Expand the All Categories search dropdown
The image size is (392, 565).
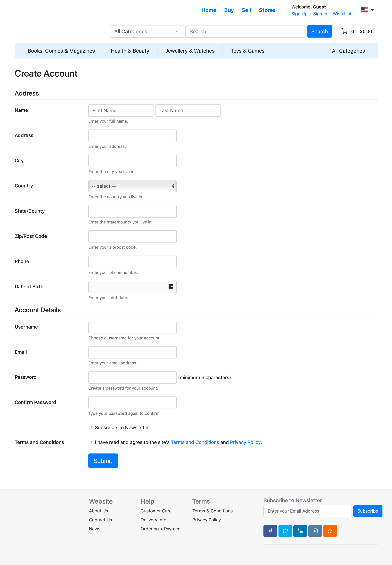click(147, 31)
